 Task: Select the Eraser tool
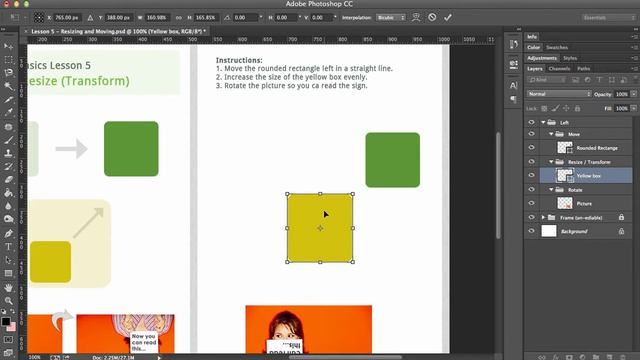[x=8, y=179]
